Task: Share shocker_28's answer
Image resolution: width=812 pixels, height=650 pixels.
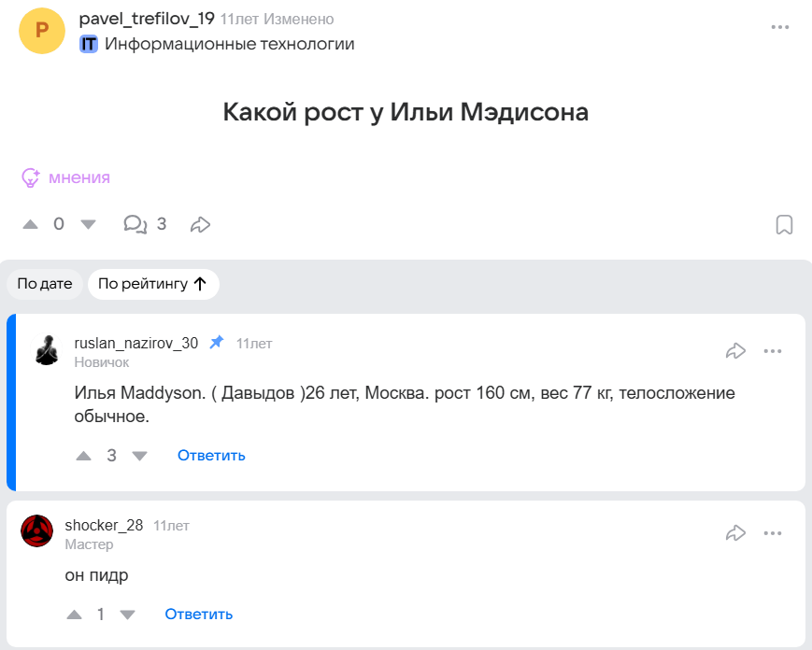Action: tap(735, 533)
